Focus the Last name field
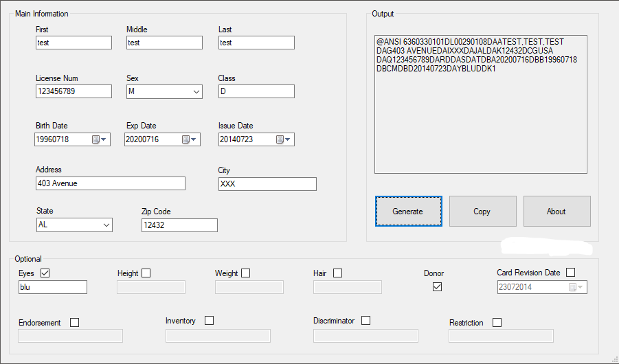Screen dimensions: 619x364 [257, 43]
